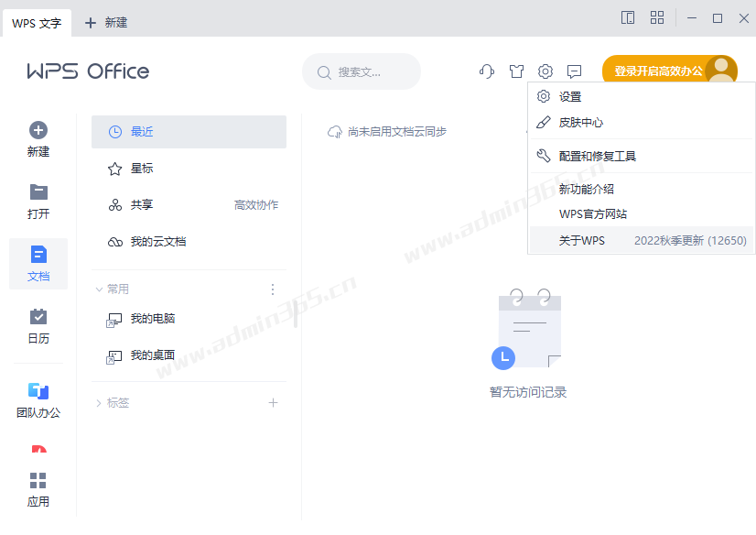The height and width of the screenshot is (535, 756).
Task: Click the 新建 plus icon in sidebar
Action: (x=38, y=130)
